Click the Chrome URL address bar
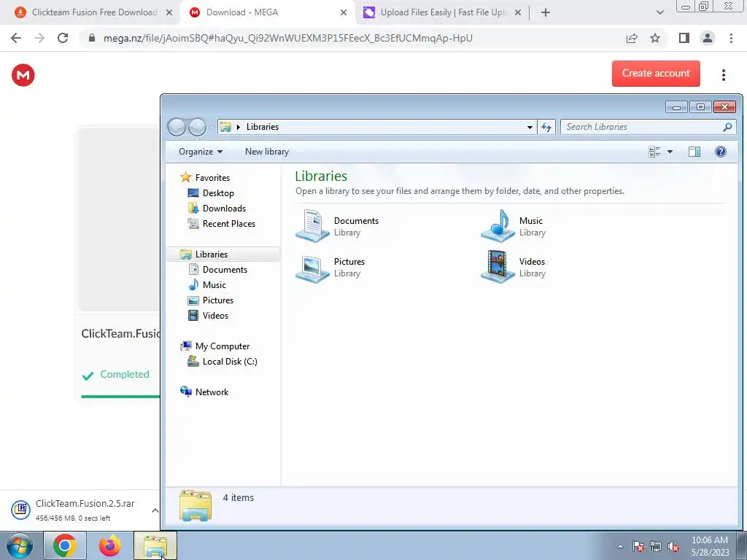The height and width of the screenshot is (560, 747). tap(287, 38)
